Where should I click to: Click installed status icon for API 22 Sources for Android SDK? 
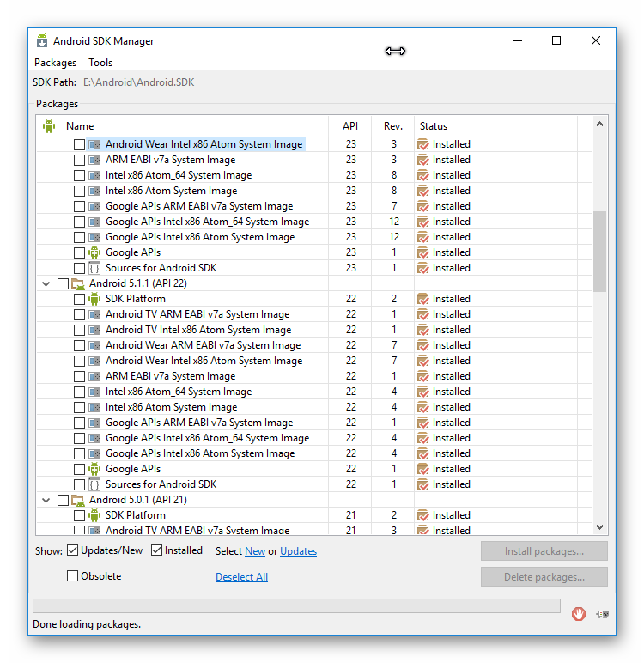[x=422, y=484]
